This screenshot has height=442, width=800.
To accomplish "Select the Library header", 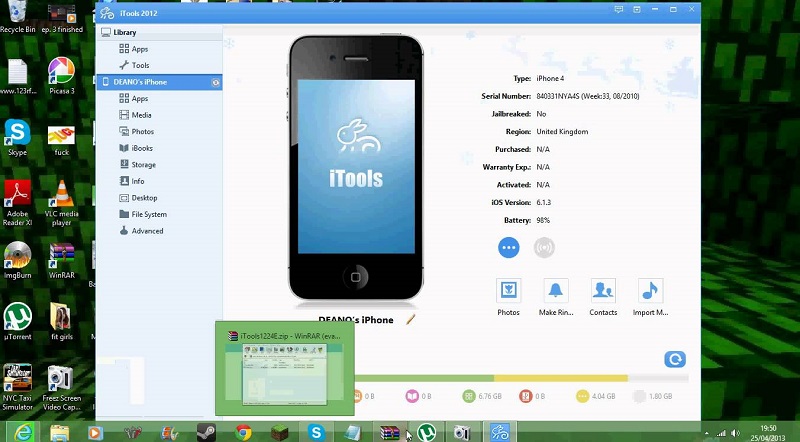I will click(x=159, y=32).
